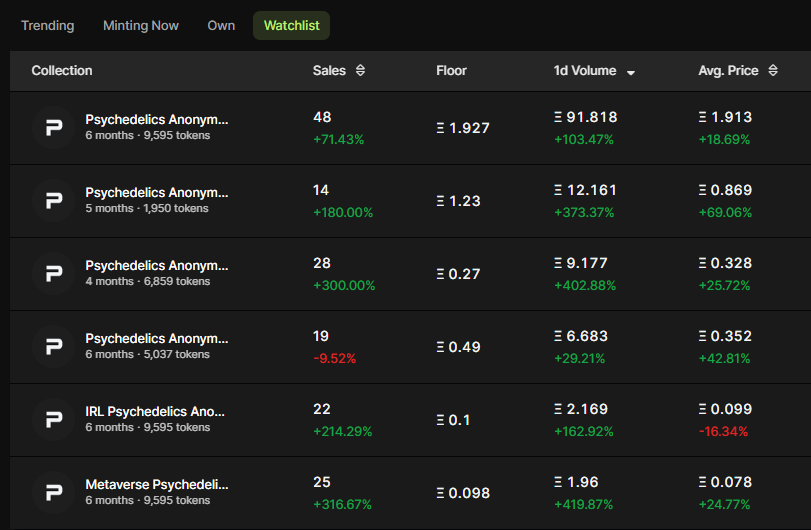Switch to the Trending tab
The height and width of the screenshot is (530, 811).
pos(48,25)
